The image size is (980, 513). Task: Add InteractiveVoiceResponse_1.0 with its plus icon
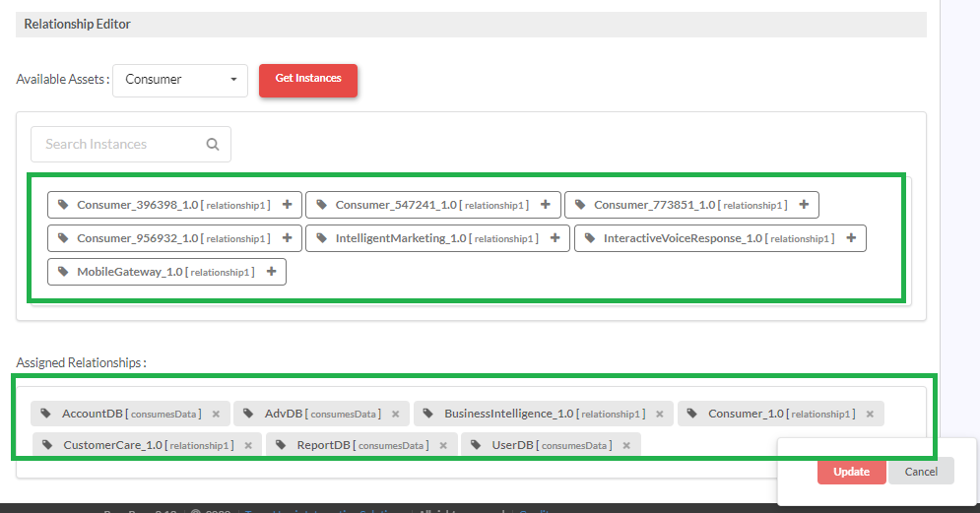851,238
